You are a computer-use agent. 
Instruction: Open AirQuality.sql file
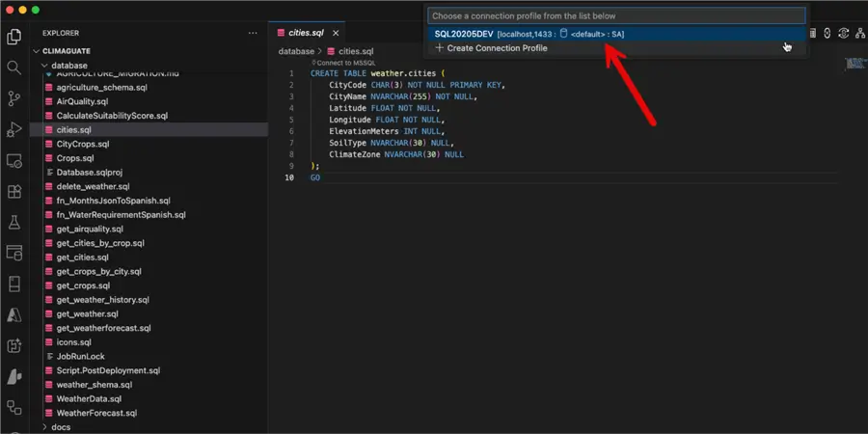coord(83,102)
